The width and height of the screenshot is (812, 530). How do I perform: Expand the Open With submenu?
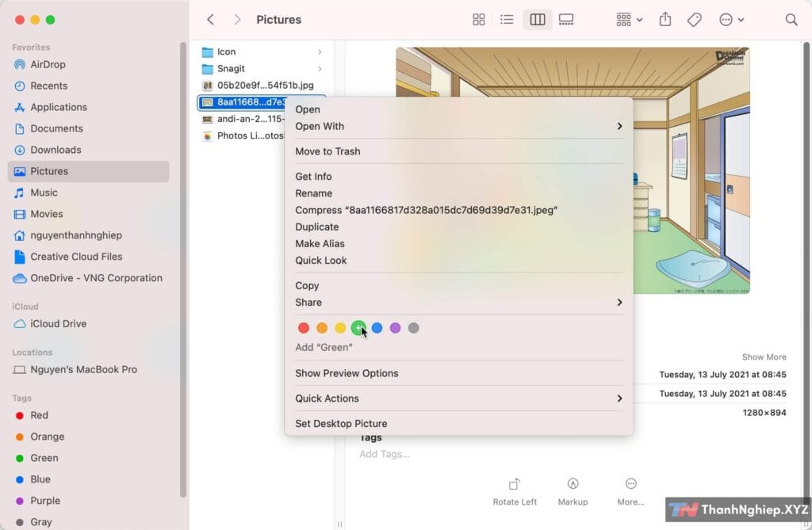[x=459, y=126]
